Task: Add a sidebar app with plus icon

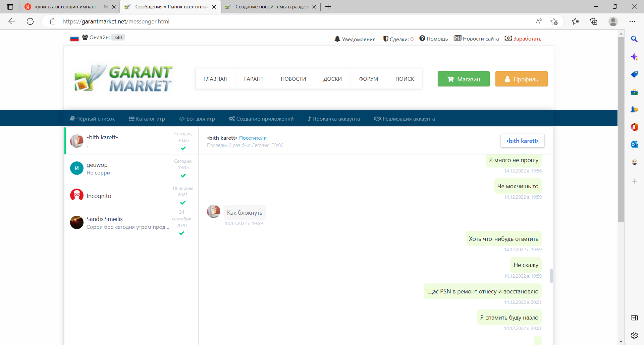Action: click(634, 181)
